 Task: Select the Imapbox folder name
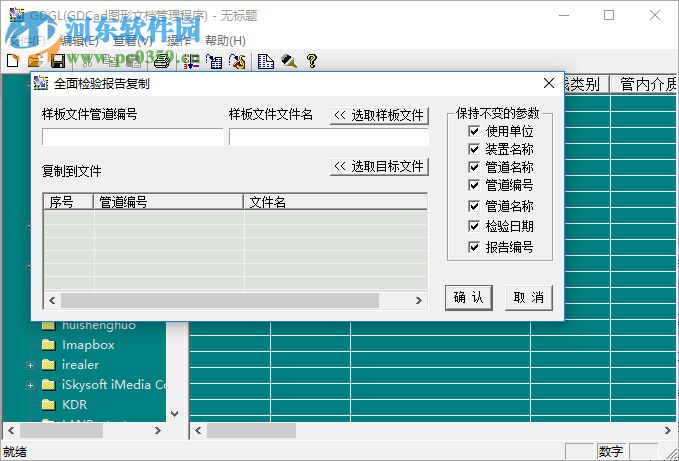(88, 345)
